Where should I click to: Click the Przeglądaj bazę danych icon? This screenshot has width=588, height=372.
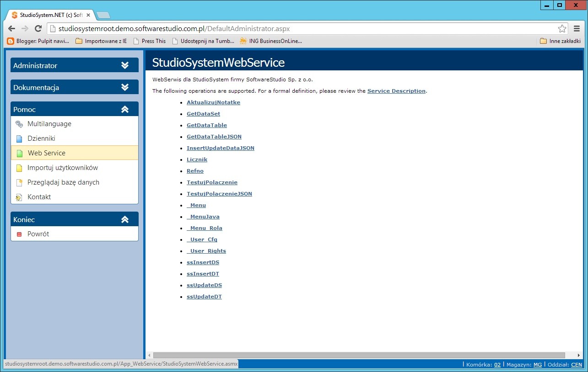pos(19,182)
